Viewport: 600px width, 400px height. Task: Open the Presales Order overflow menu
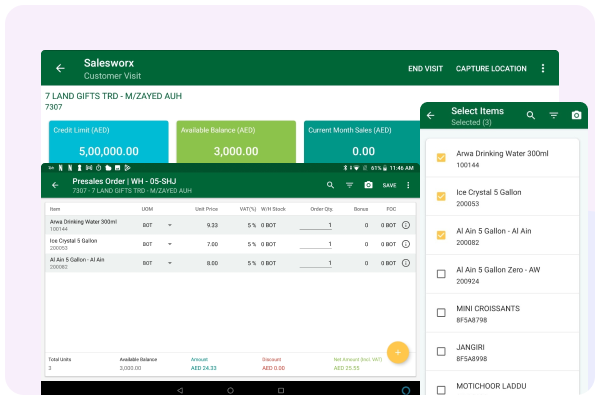(x=408, y=185)
